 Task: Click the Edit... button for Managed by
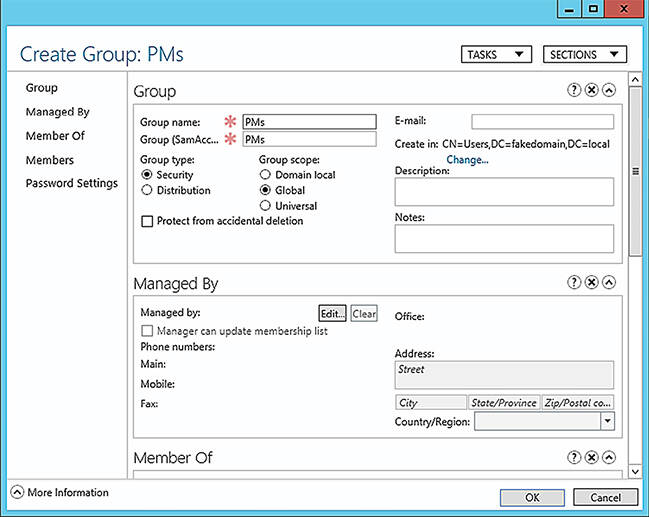[x=332, y=314]
